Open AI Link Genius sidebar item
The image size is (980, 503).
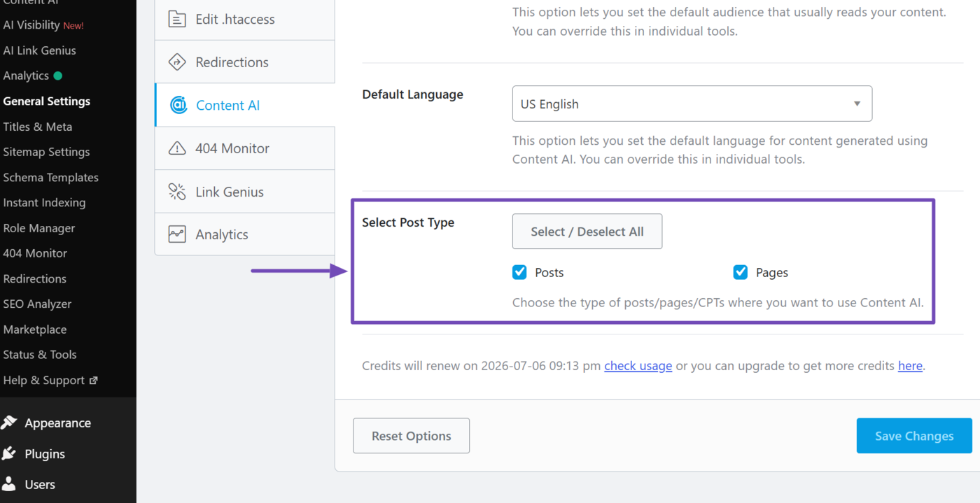(x=39, y=50)
